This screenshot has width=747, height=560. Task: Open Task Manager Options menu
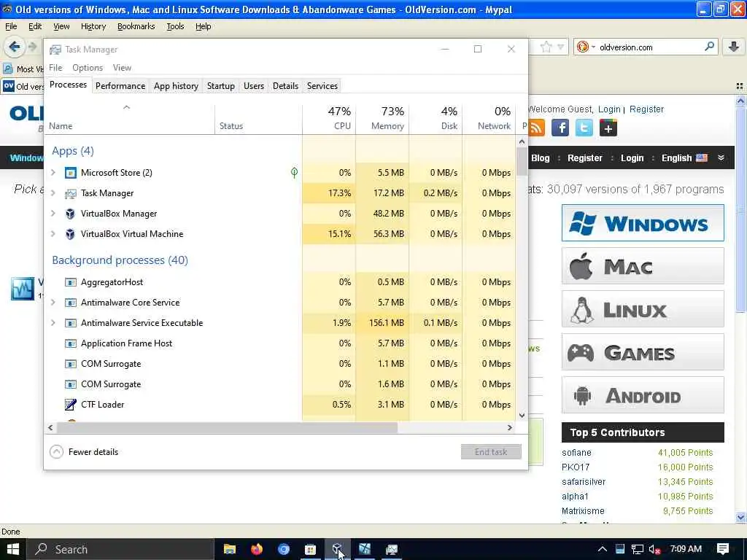88,68
